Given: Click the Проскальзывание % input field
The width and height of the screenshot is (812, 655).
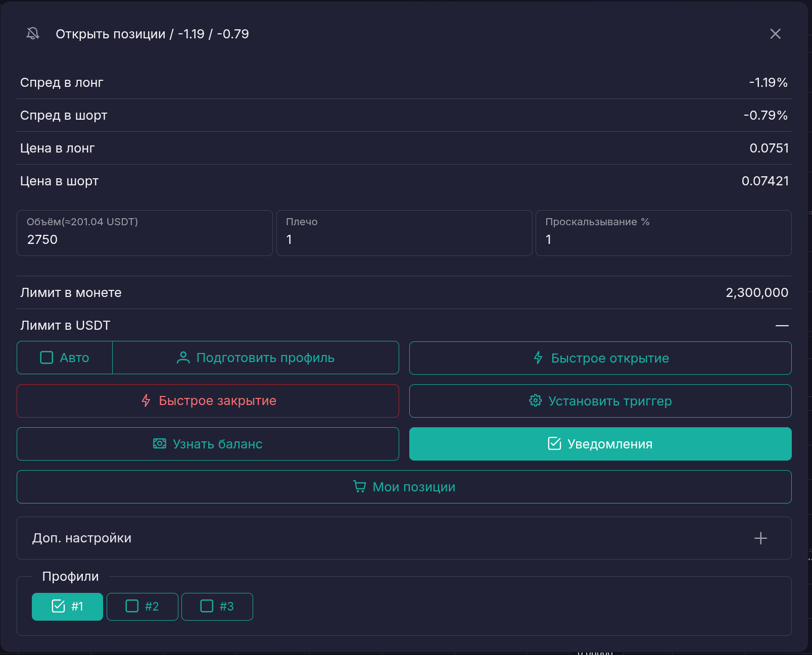Looking at the screenshot, I should point(663,233).
